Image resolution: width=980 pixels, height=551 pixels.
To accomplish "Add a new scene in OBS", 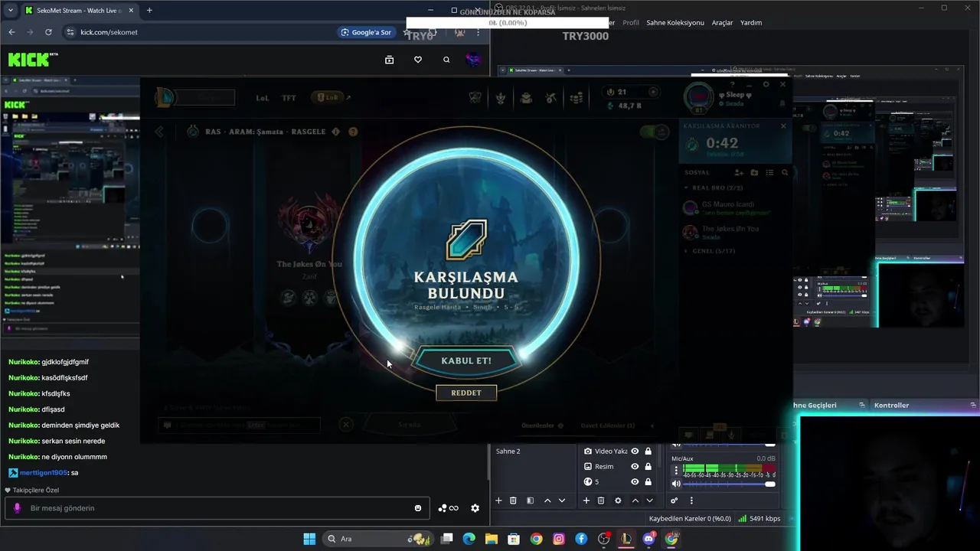I will (498, 500).
